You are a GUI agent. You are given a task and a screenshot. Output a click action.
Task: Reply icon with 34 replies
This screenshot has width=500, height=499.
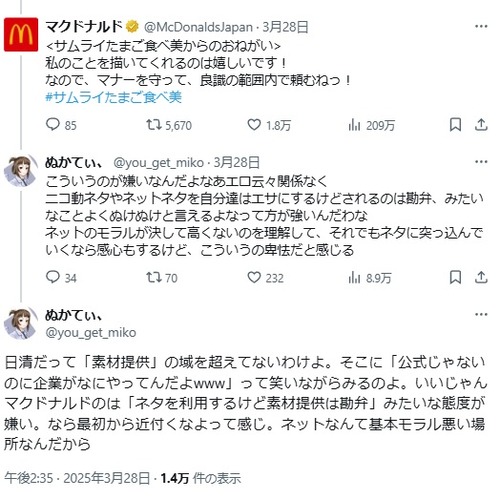(x=53, y=277)
